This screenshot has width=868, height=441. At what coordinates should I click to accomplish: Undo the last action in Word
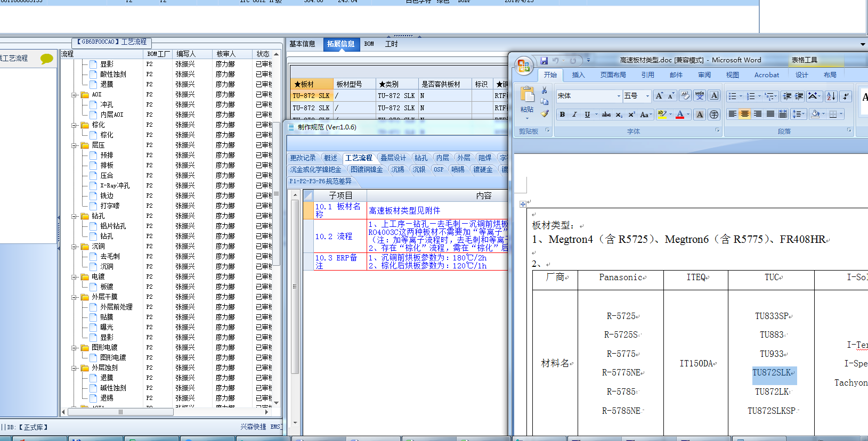point(556,61)
